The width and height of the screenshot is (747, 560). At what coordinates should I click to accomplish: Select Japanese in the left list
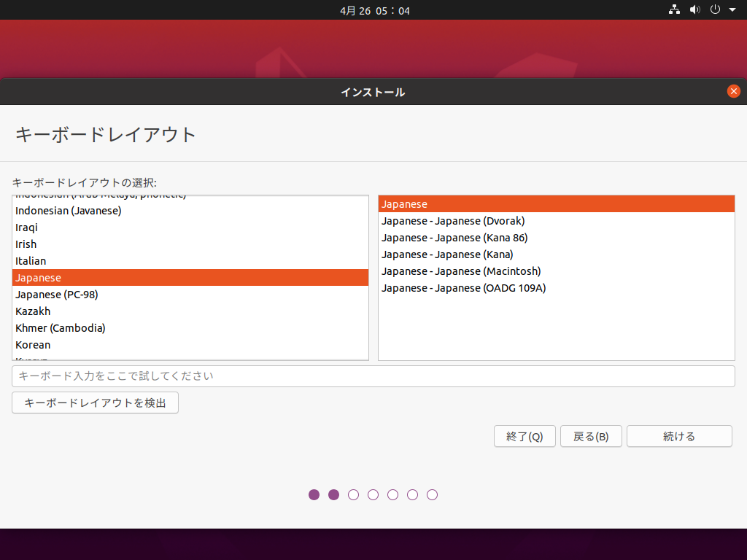[x=190, y=278]
